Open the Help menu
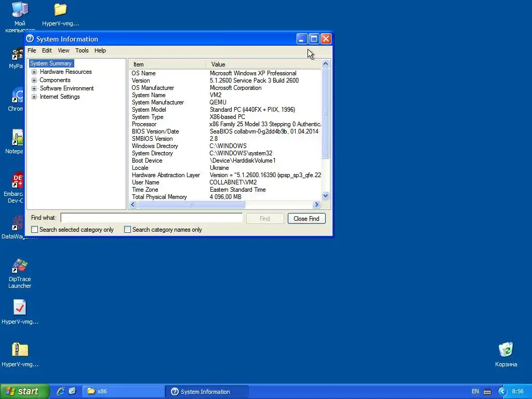Viewport: 532px width, 399px height. coord(100,50)
